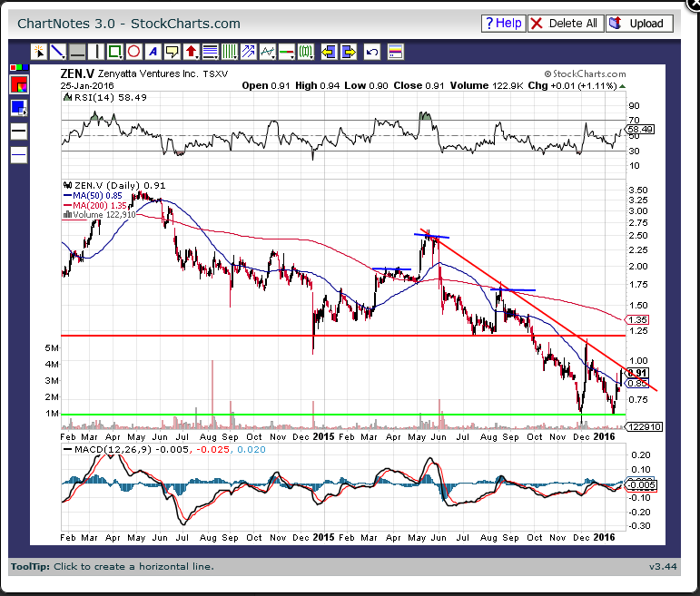Select the arrow pointer selection tool
Image resolution: width=700 pixels, height=596 pixels.
pyautogui.click(x=39, y=52)
